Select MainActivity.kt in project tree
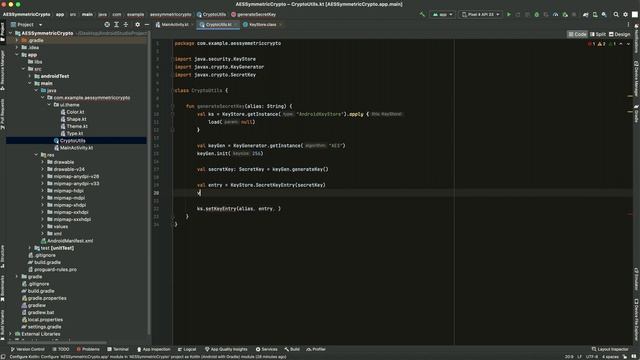 point(76,148)
